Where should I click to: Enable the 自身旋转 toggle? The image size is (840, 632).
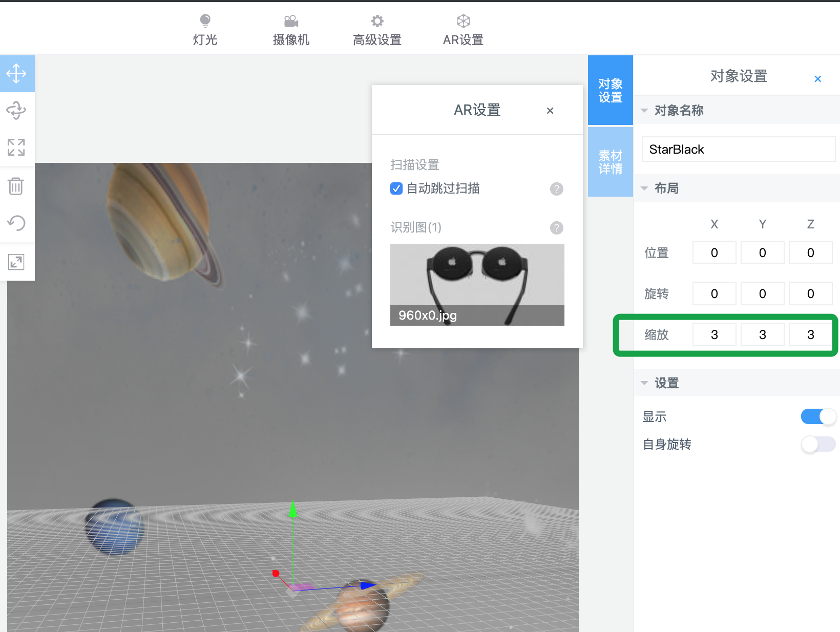(818, 444)
